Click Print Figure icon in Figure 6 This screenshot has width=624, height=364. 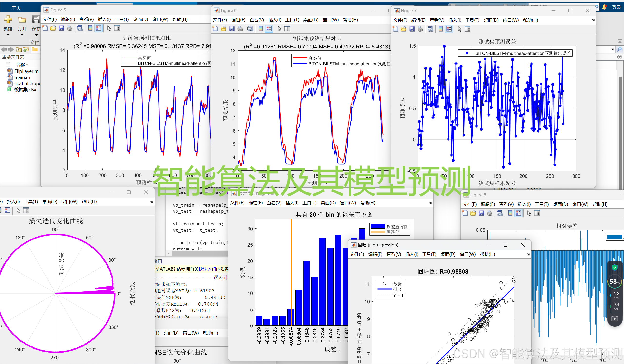[x=240, y=29]
